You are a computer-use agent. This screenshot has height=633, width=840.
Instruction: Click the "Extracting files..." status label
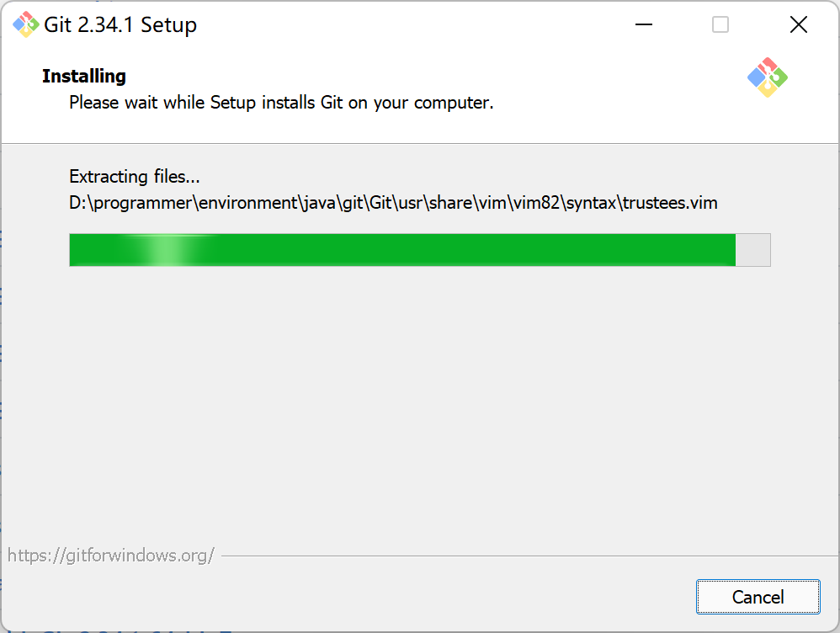point(135,176)
